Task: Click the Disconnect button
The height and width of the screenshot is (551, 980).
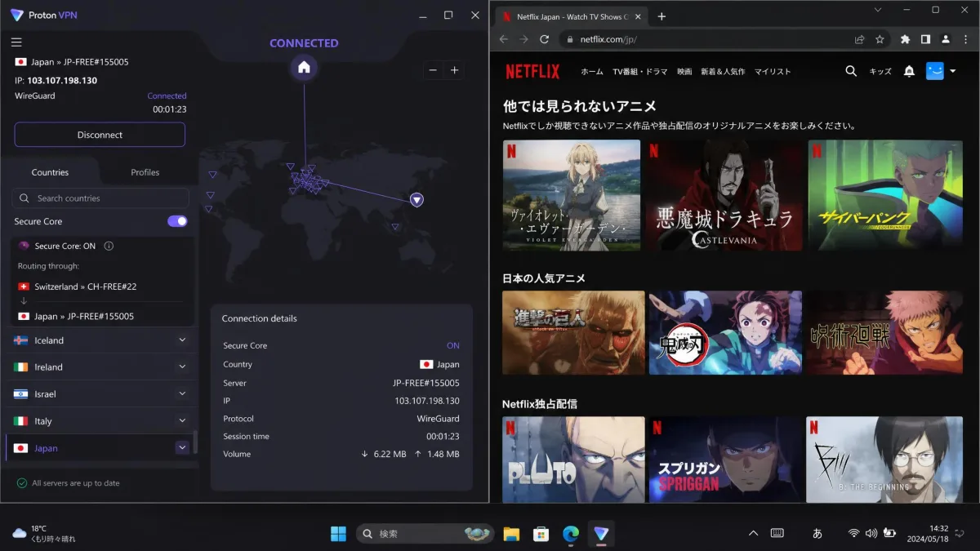Action: click(x=100, y=135)
